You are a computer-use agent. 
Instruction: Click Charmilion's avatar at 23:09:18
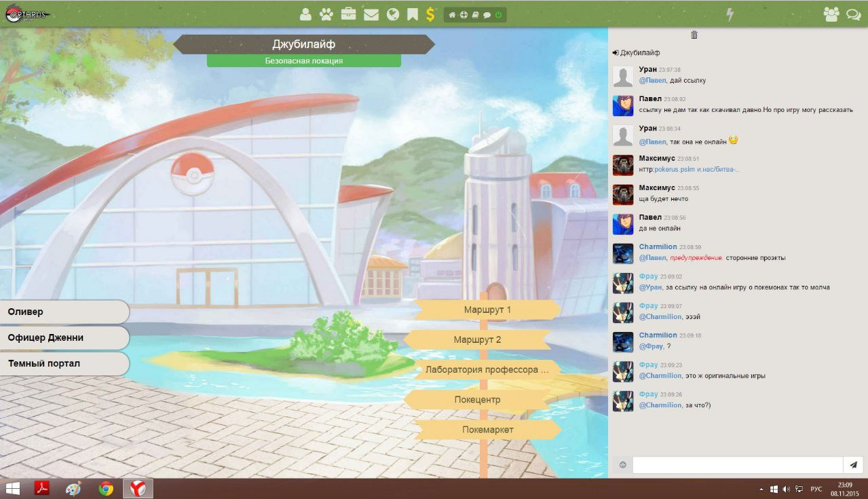[x=623, y=342]
